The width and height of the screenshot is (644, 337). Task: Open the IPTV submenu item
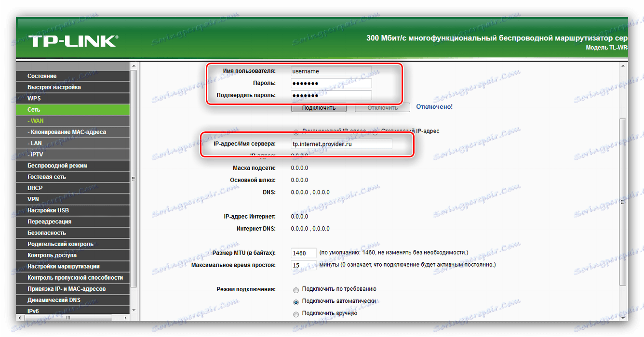pos(73,155)
